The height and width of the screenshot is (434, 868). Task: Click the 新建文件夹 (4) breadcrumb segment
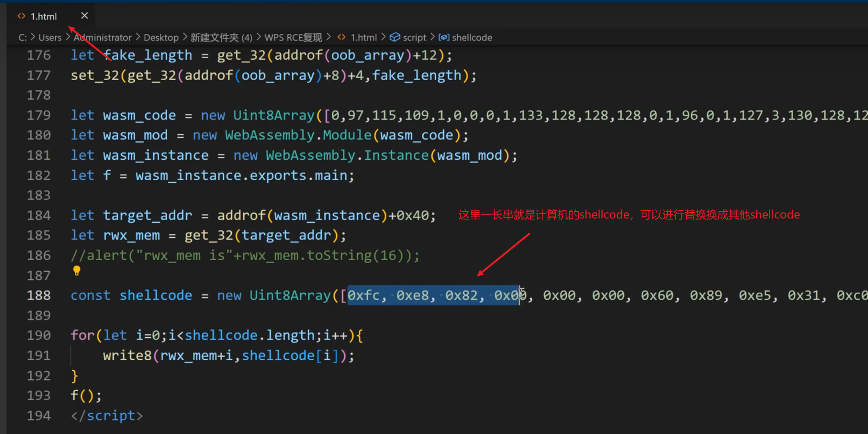221,37
